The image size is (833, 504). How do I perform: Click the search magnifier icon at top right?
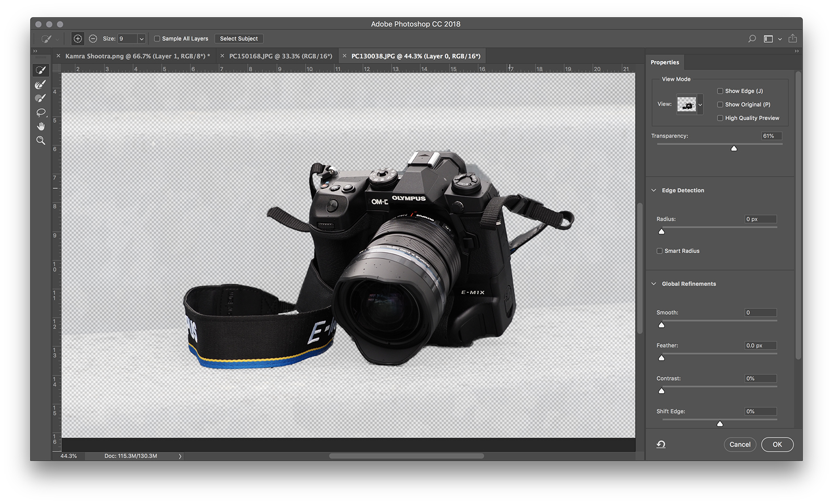[x=752, y=38]
